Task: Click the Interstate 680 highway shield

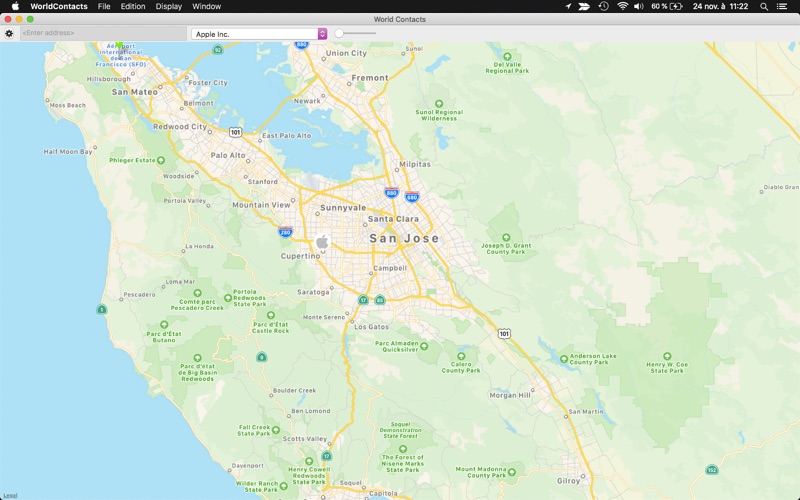Action: tap(412, 196)
